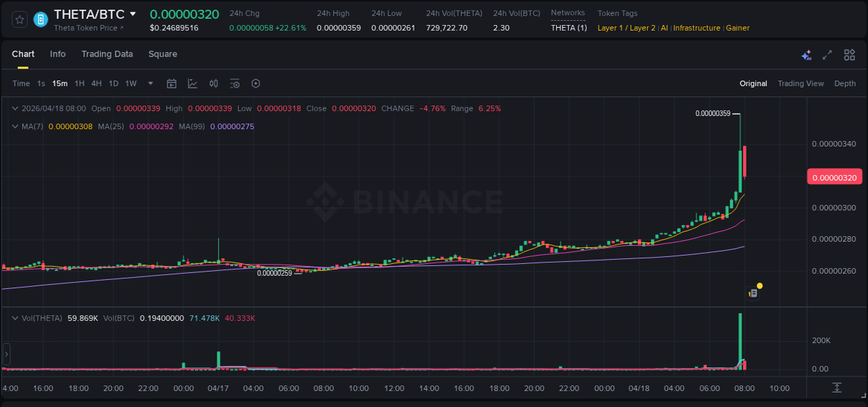Click the MA(25) indicator label
868x407 pixels.
[111, 126]
